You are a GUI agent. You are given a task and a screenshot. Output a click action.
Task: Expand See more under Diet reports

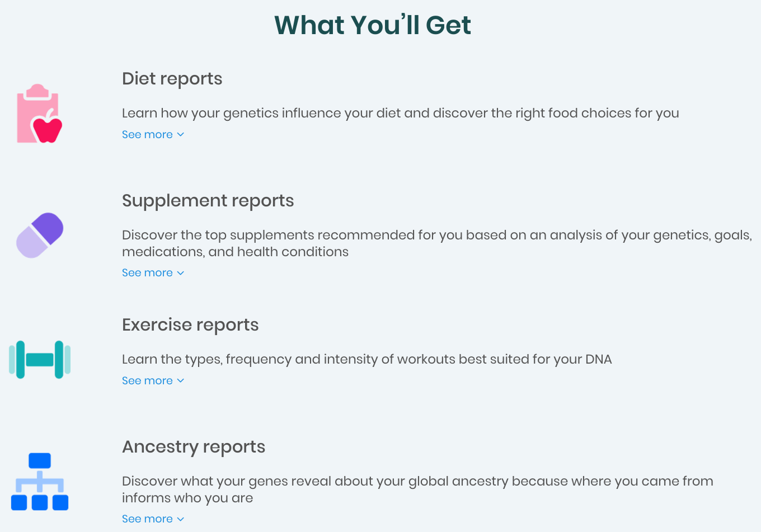[153, 135]
